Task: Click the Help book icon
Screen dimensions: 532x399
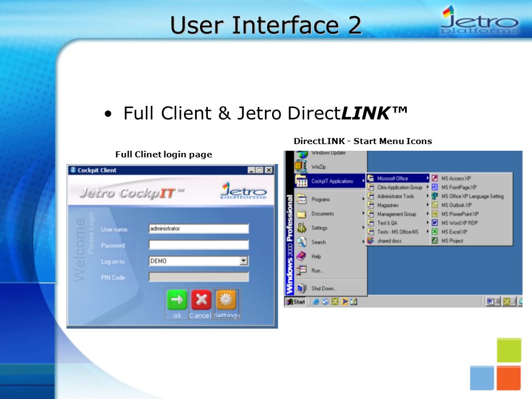Action: [x=301, y=256]
